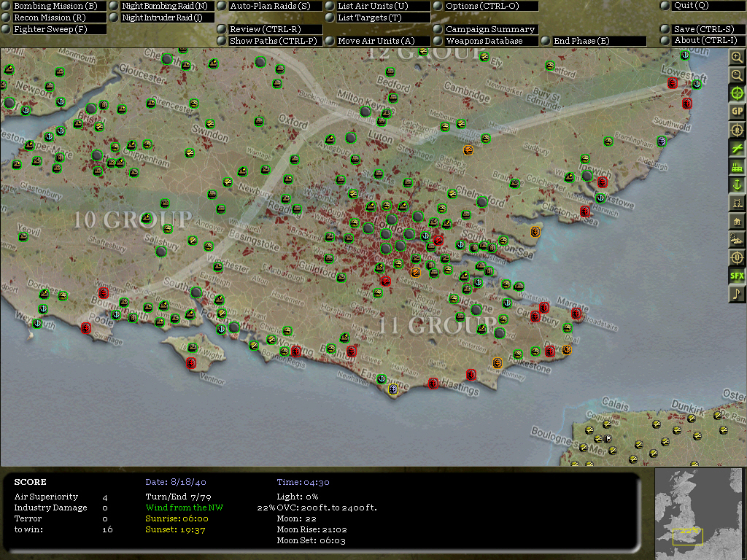Toggle airfield display with green plane icon
The height and width of the screenshot is (560, 747).
[737, 148]
